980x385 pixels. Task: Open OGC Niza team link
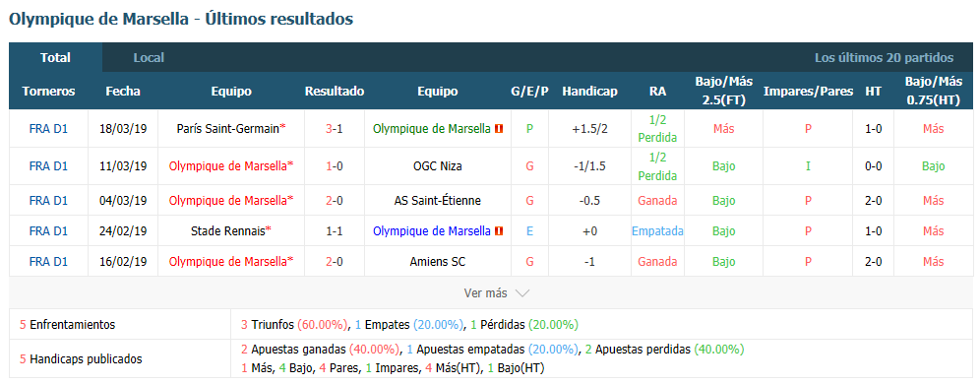pos(438,166)
